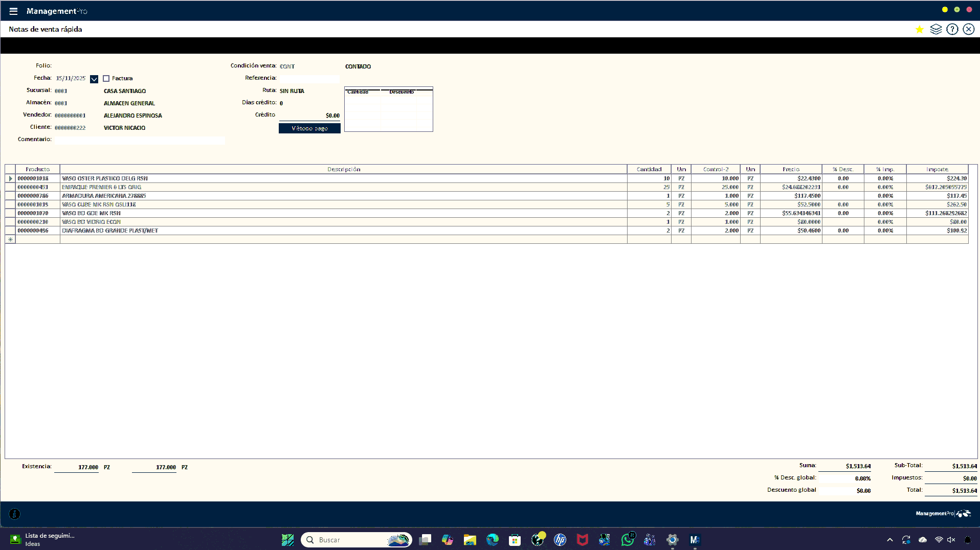The width and height of the screenshot is (980, 550).
Task: Click the new empty row asterisk marker
Action: click(10, 239)
